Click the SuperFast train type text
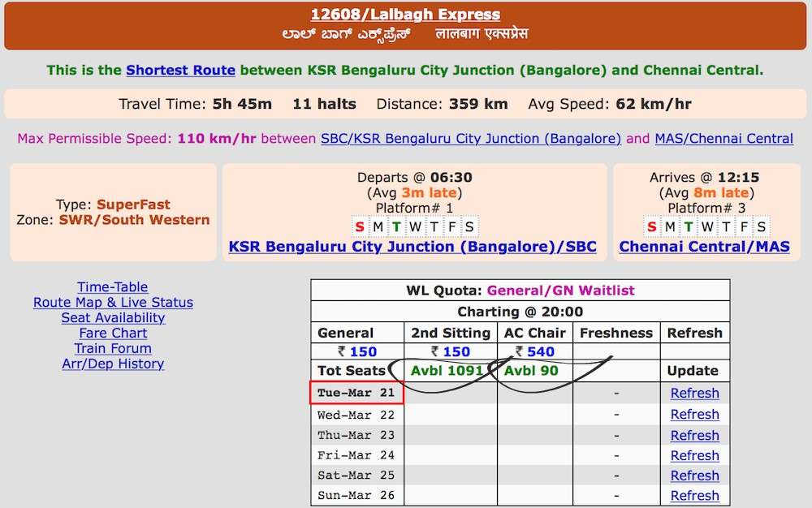The height and width of the screenshot is (508, 812). pyautogui.click(x=134, y=204)
